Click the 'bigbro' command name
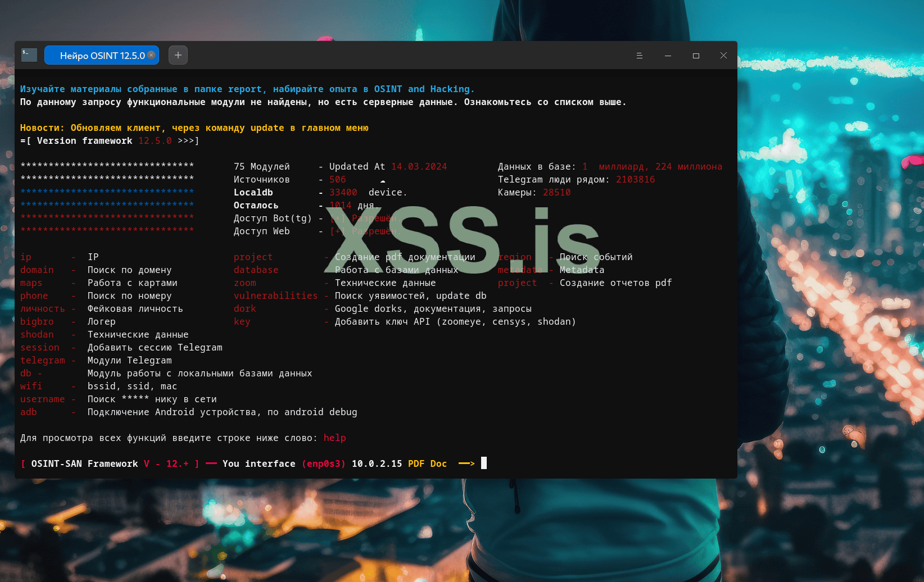The width and height of the screenshot is (924, 582). (37, 321)
